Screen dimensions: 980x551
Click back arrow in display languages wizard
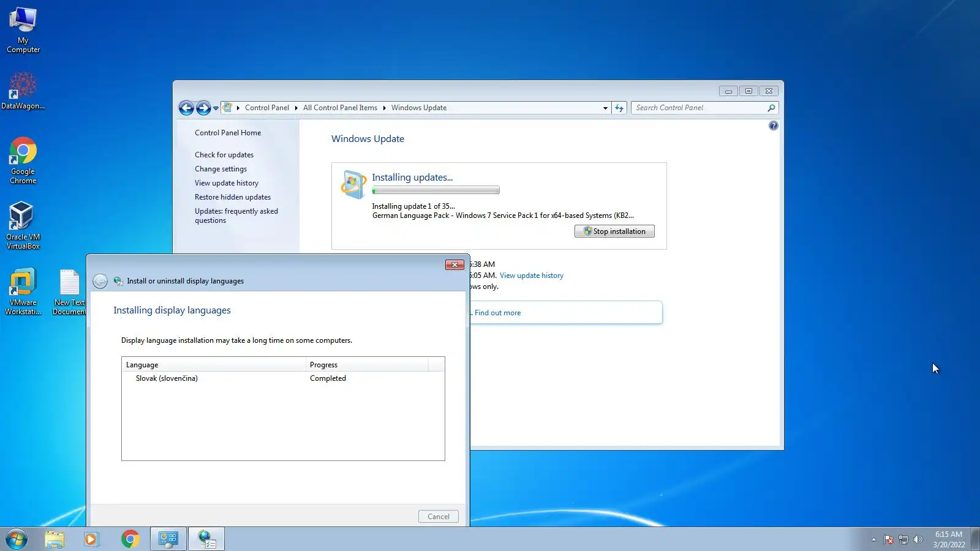point(100,281)
